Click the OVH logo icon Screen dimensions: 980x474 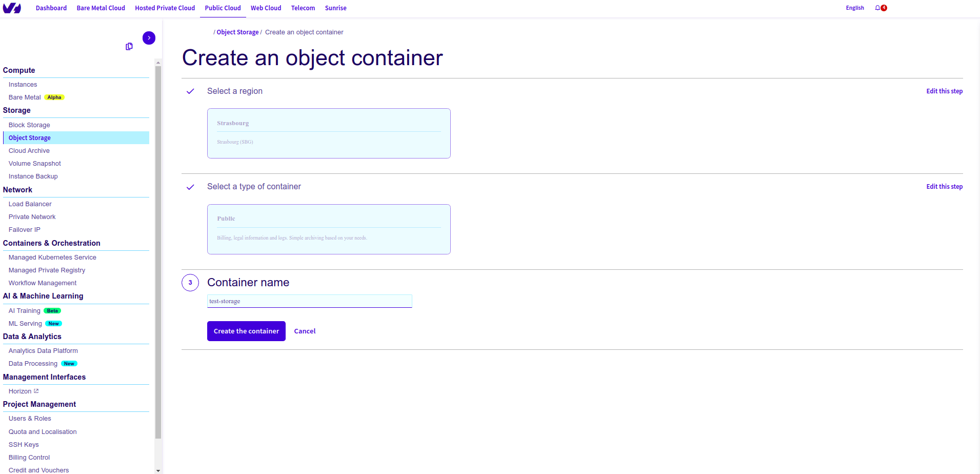click(x=12, y=8)
